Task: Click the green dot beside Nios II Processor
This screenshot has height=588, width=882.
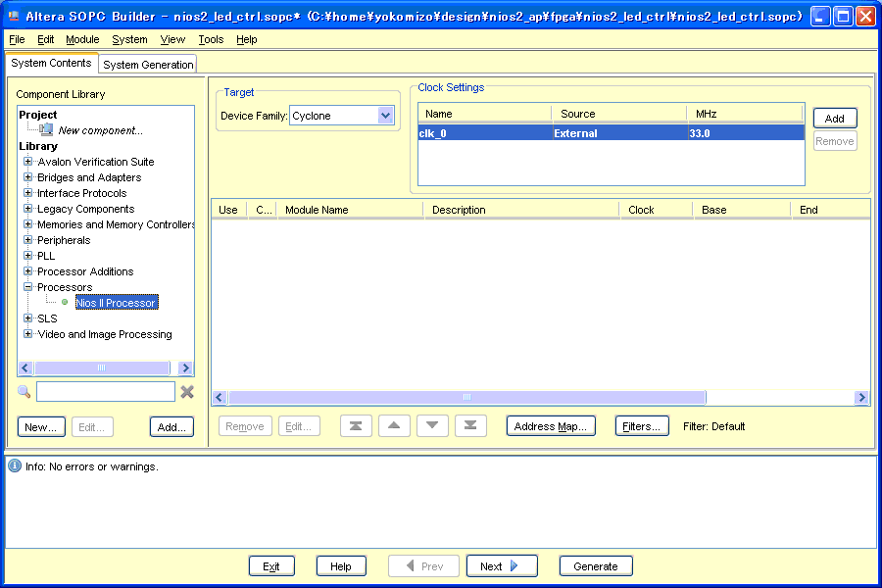Action: (65, 302)
